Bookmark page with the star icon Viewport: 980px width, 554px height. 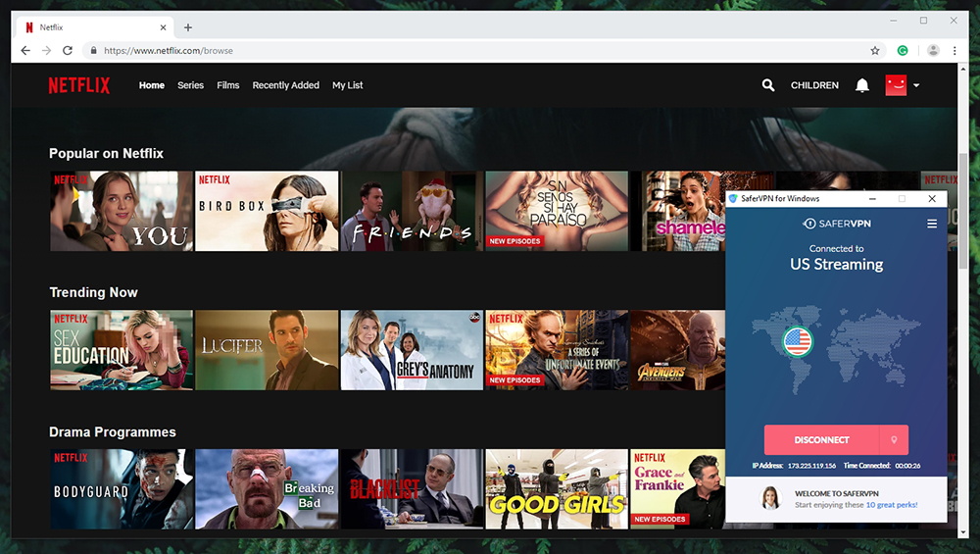point(875,51)
